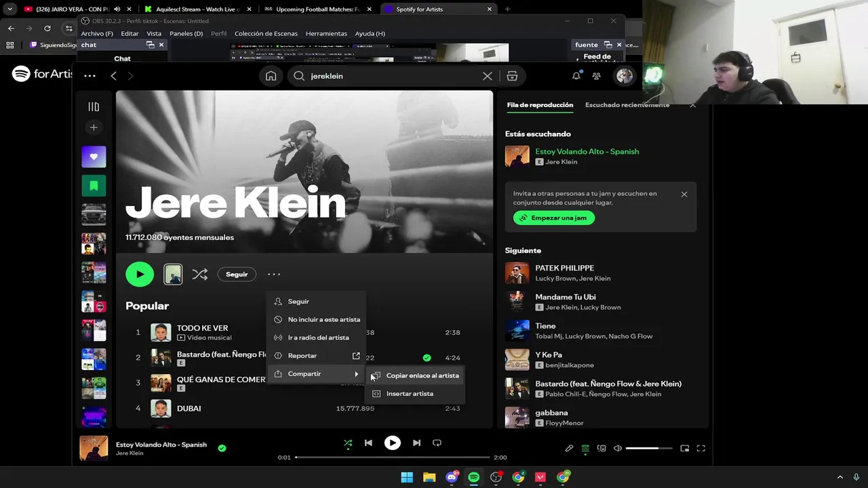This screenshot has height=488, width=868.
Task: Open the browser tab list dropdown arrow
Action: [9, 9]
